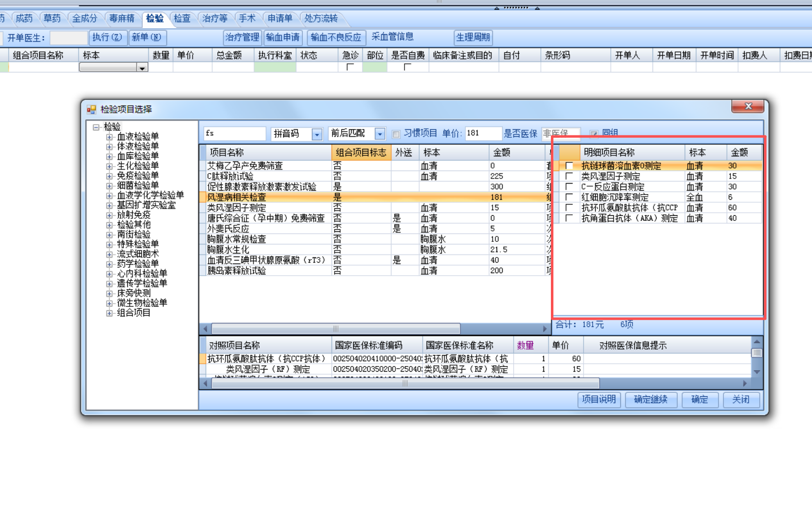Screen dimensions: 812x507
Task: Click the 确定继续 button
Action: click(x=651, y=400)
